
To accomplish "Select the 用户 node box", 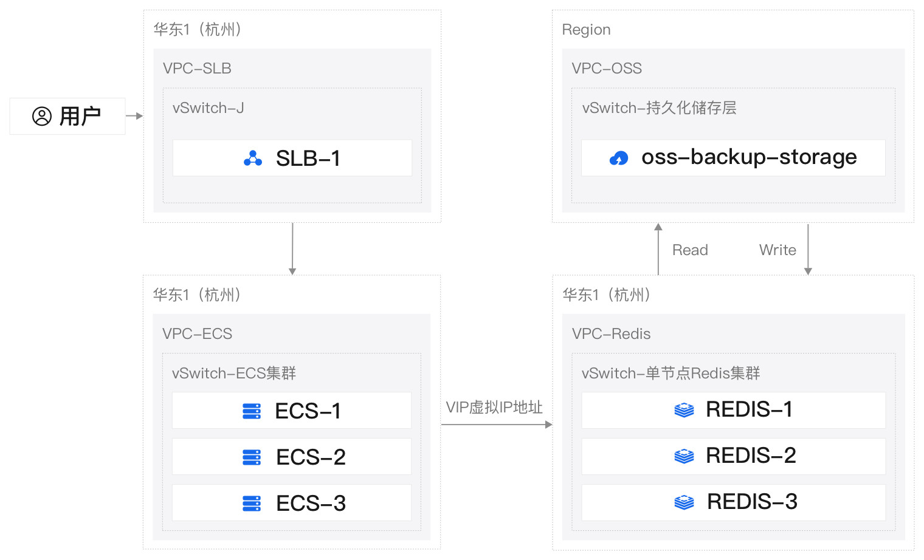I will 67,116.
